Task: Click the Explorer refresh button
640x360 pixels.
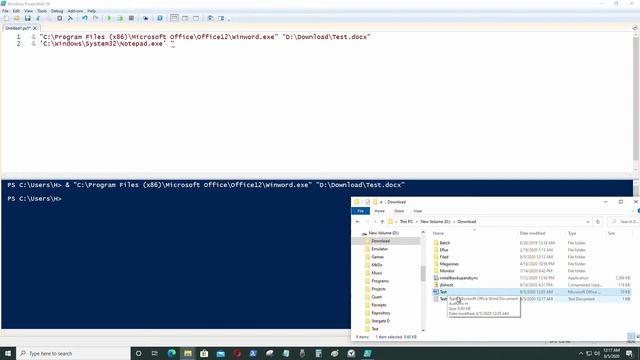Action: pyautogui.click(x=598, y=222)
